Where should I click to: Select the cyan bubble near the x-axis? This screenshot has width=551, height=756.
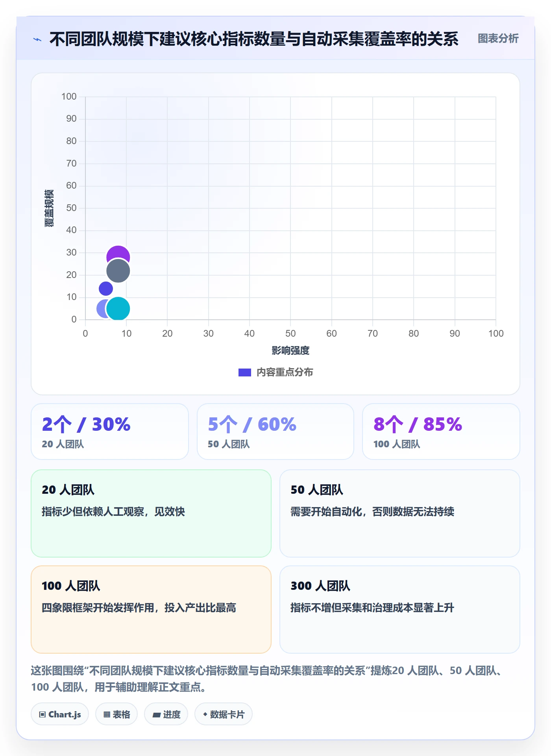click(118, 309)
